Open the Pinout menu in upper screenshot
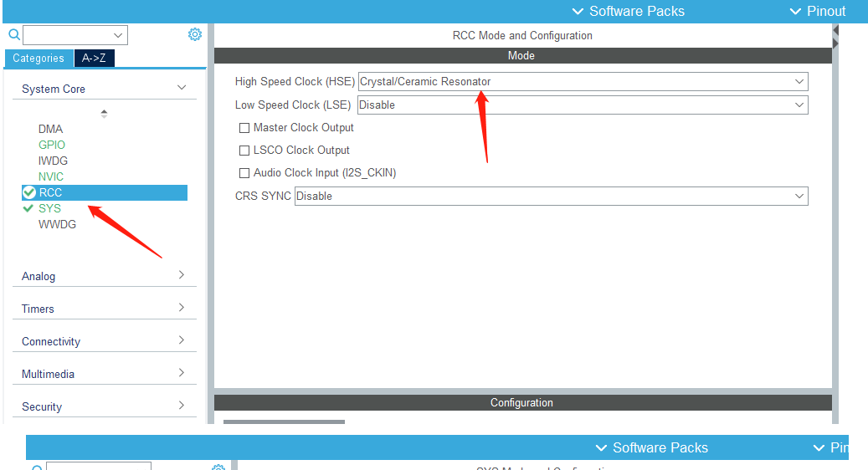The height and width of the screenshot is (470, 868). point(818,11)
